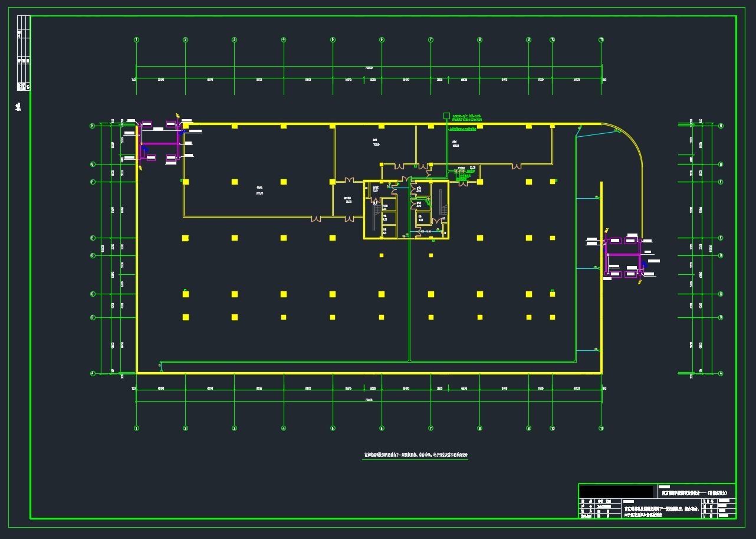Select the magenta equipment cluster on the right wall

[624, 258]
